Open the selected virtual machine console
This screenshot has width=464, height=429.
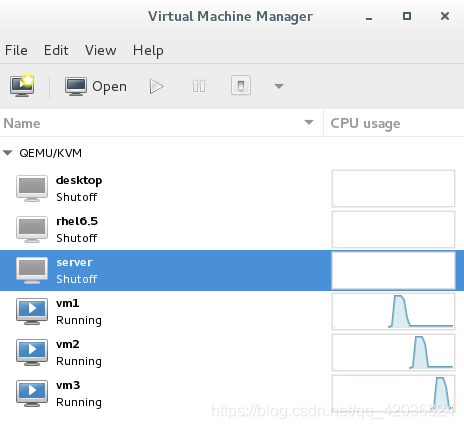[x=96, y=86]
